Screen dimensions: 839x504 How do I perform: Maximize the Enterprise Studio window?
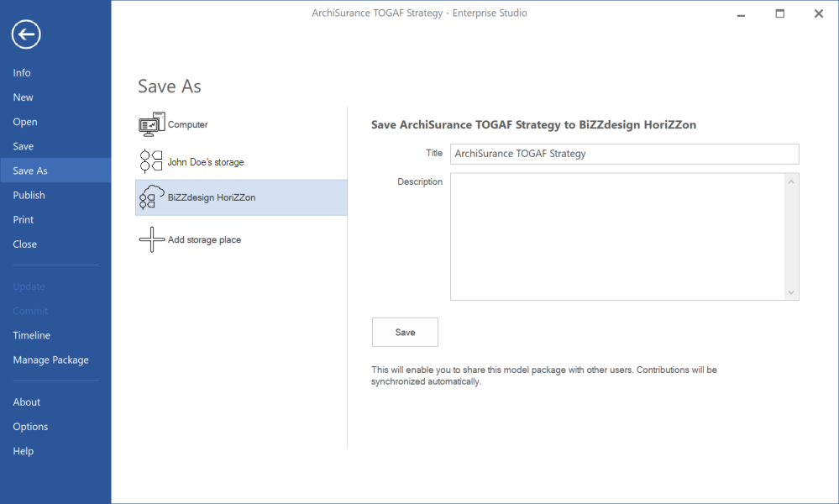(x=780, y=14)
